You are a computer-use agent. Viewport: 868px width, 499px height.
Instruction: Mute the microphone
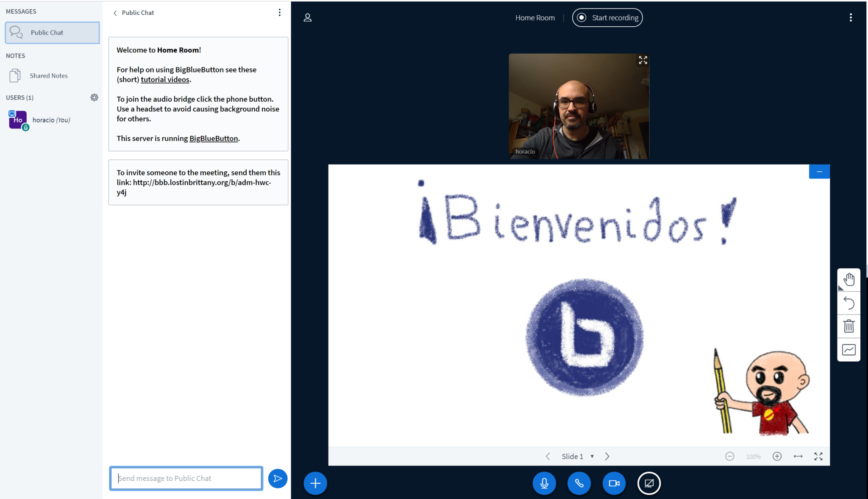[x=544, y=483]
